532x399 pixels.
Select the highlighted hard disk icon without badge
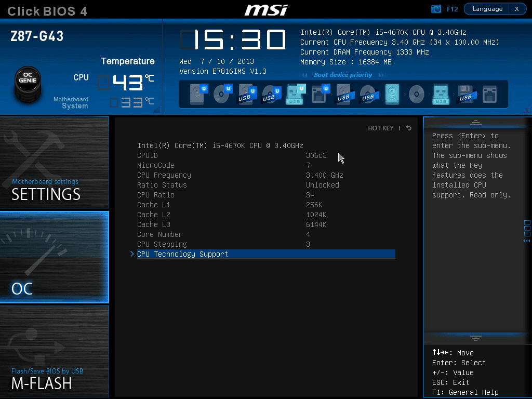392,95
